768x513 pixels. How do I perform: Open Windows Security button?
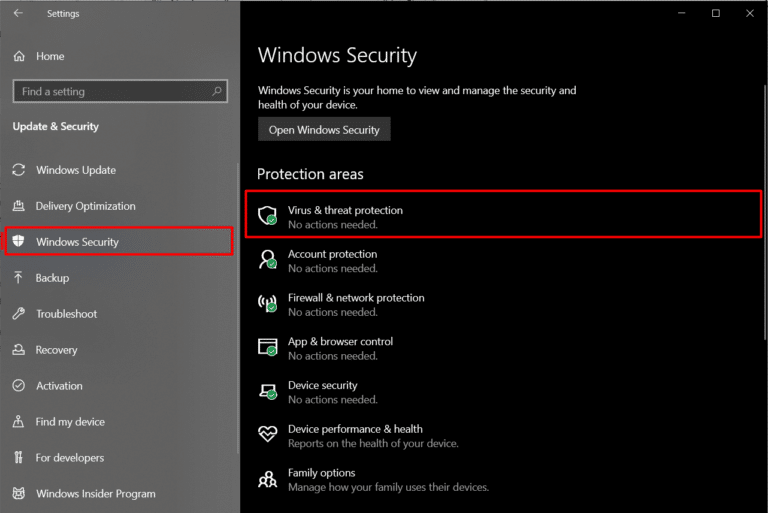324,130
